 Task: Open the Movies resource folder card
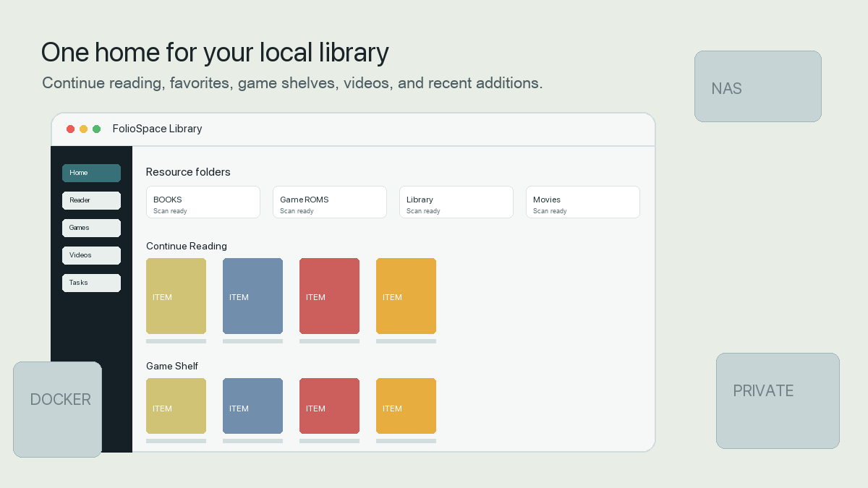pos(583,202)
